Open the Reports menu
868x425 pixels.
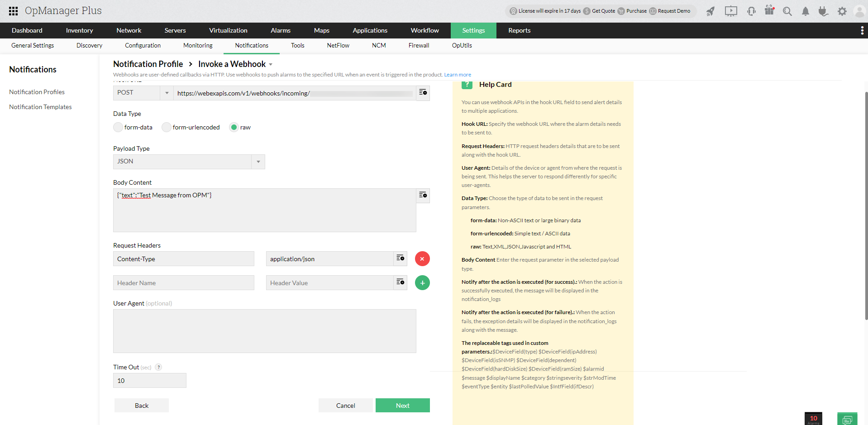(519, 30)
